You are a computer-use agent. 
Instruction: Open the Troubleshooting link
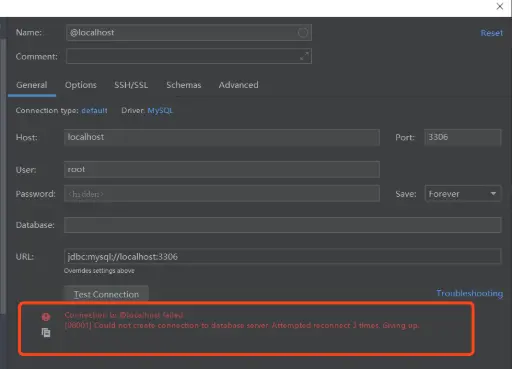click(x=470, y=293)
